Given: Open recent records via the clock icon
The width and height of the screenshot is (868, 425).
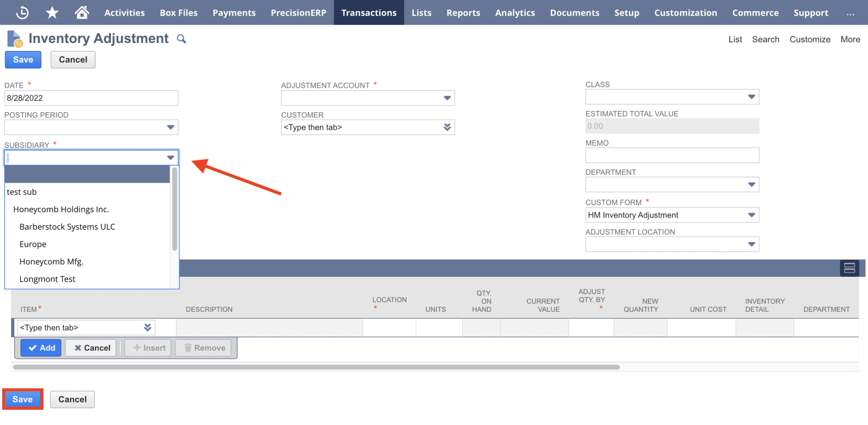Looking at the screenshot, I should pos(22,12).
